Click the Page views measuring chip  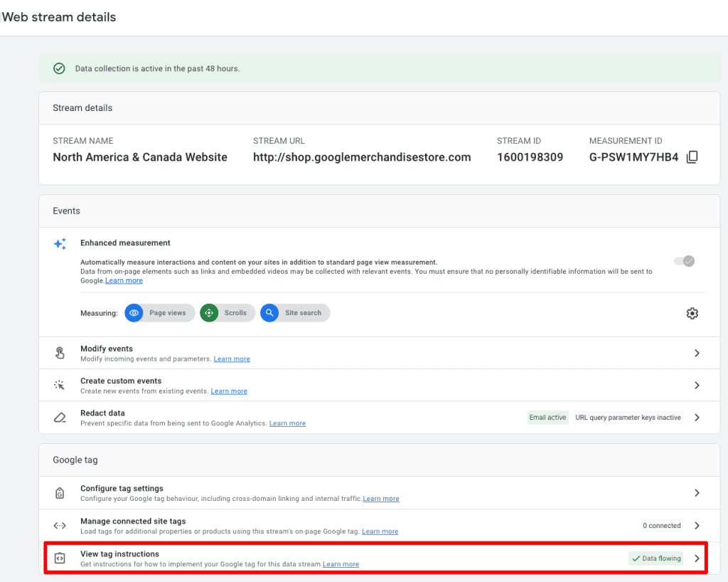[160, 313]
